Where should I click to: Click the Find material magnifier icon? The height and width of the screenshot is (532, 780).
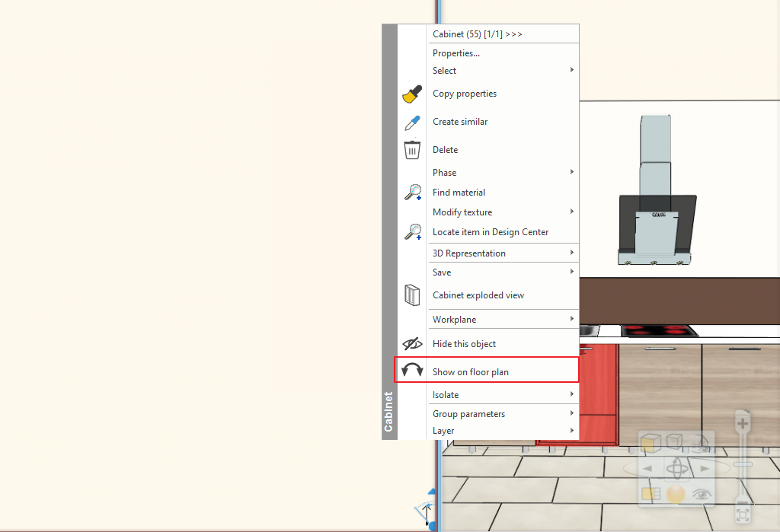pyautogui.click(x=413, y=193)
